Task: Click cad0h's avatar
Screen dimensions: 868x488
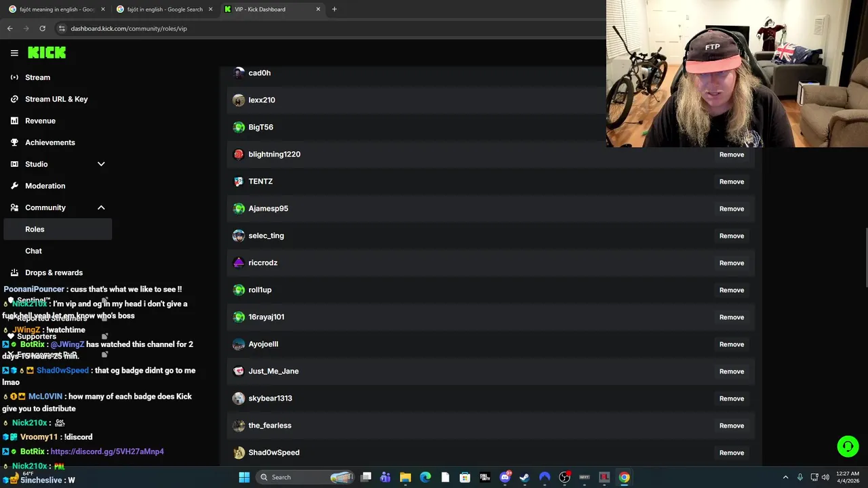Action: (x=239, y=73)
